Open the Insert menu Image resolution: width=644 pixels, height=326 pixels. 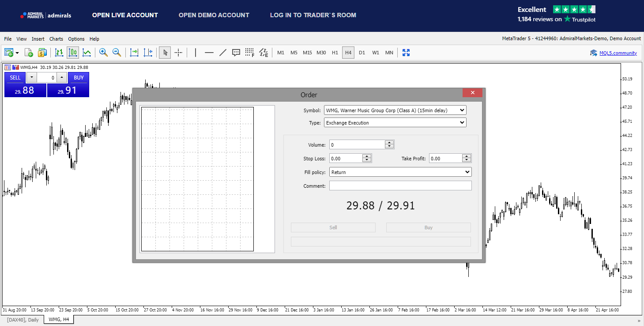click(x=38, y=39)
